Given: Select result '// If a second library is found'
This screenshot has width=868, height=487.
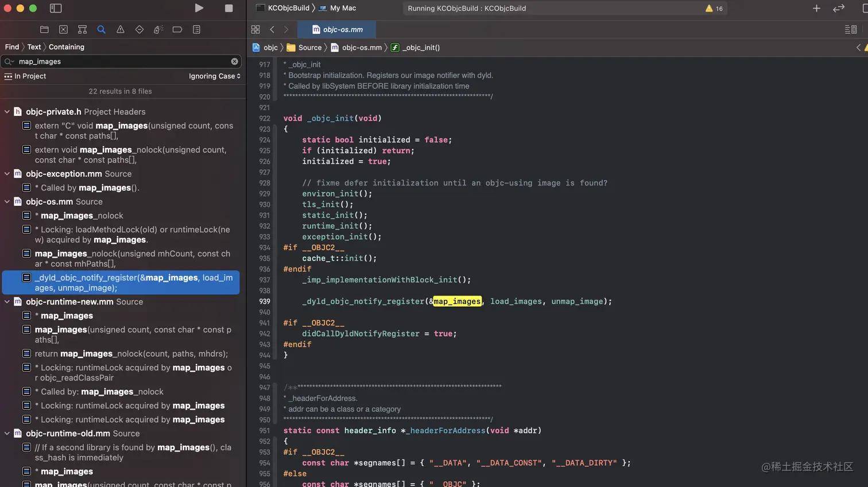Looking at the screenshot, I should [121, 453].
